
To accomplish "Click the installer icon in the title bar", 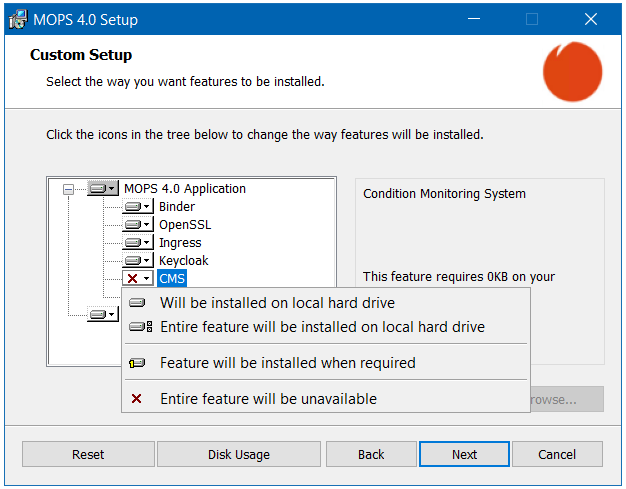I will (x=18, y=20).
